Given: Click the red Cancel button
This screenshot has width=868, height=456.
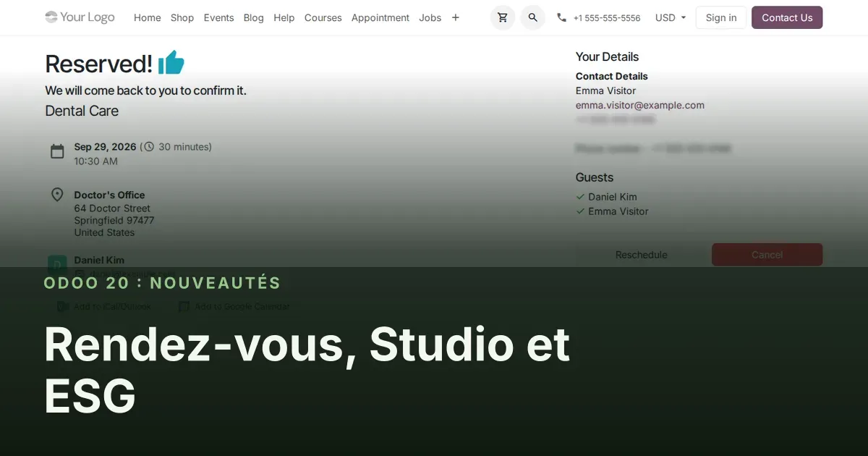Looking at the screenshot, I should coord(767,255).
